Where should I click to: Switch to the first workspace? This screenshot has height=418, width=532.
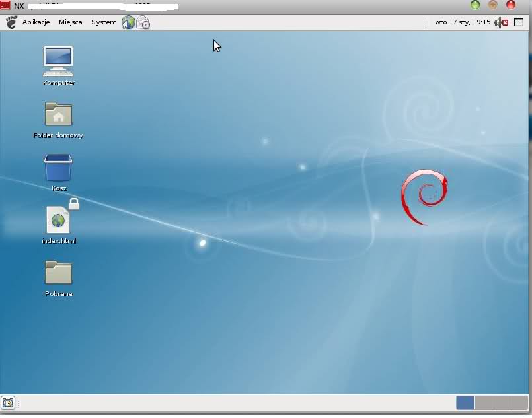point(465,403)
